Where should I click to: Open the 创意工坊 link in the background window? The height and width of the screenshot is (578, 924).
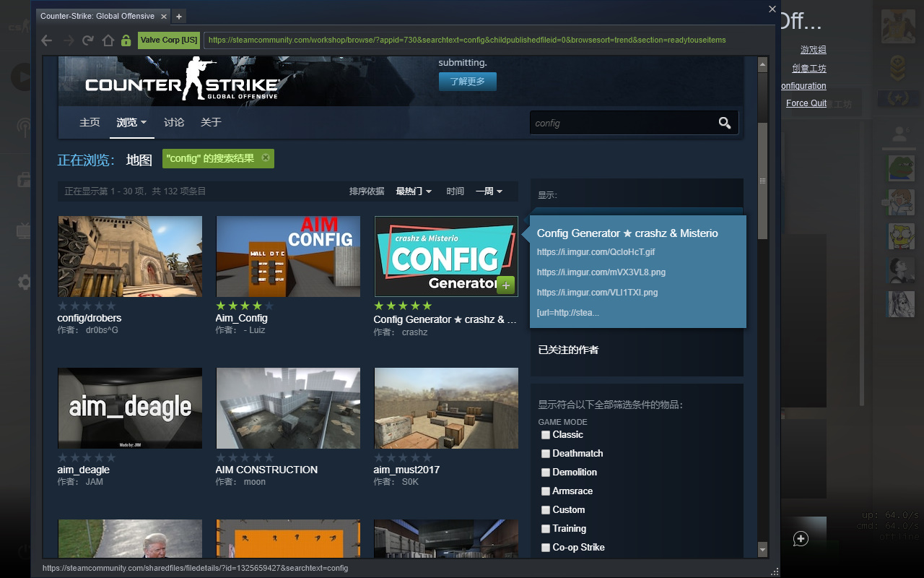808,69
